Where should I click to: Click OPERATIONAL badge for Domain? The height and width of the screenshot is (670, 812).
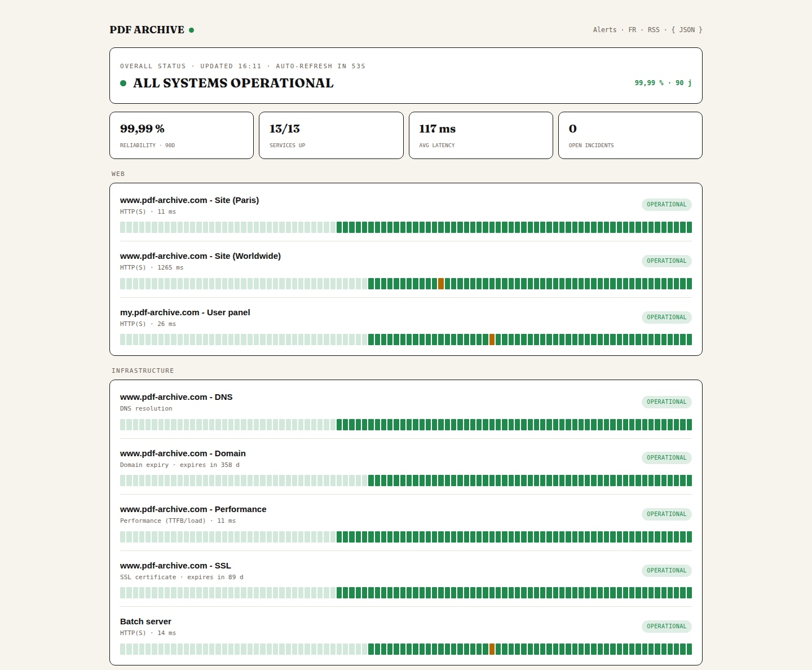pos(667,458)
